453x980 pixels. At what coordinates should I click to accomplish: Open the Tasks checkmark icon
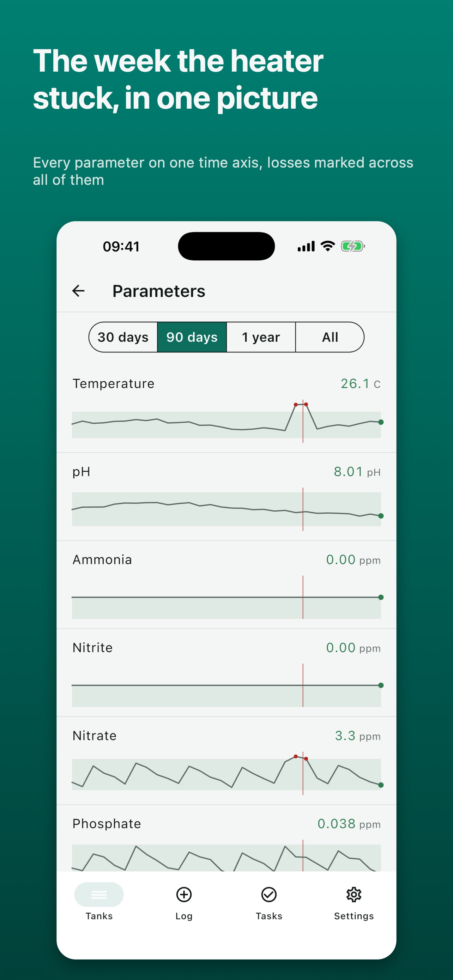click(269, 894)
